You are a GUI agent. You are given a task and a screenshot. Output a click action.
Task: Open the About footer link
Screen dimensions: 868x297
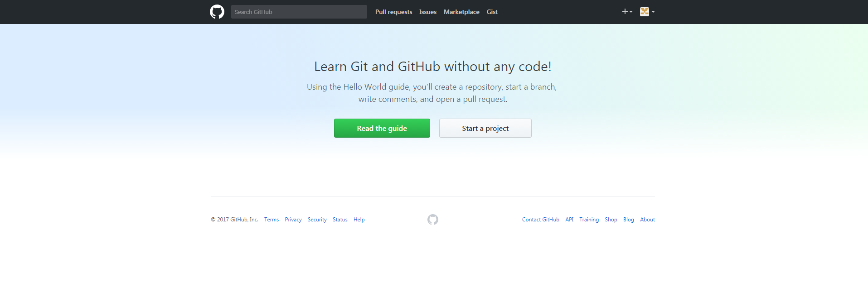point(648,220)
